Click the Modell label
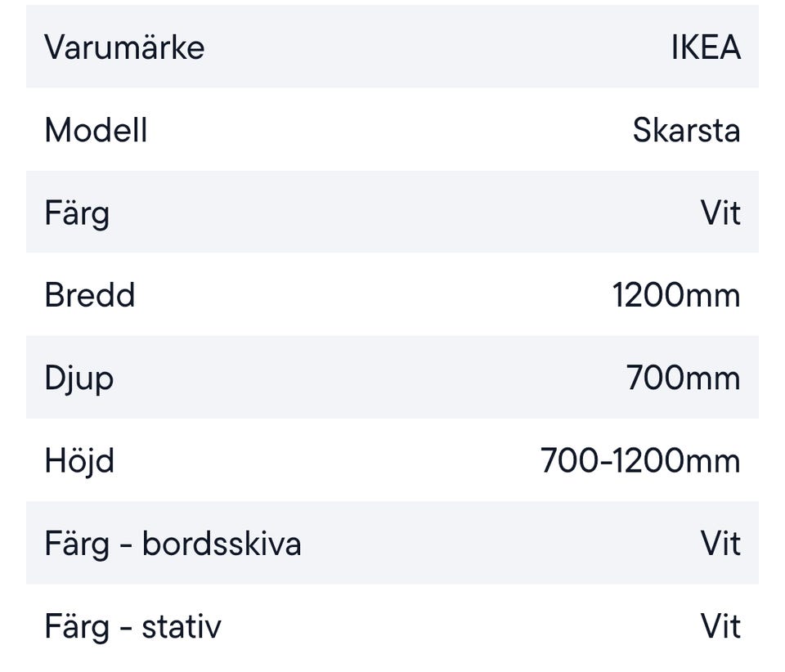This screenshot has width=785, height=672. coord(96,130)
